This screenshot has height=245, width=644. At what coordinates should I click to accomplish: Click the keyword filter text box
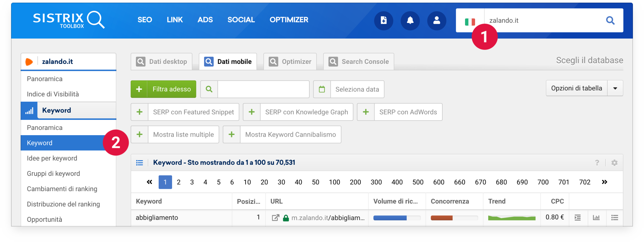point(263,89)
